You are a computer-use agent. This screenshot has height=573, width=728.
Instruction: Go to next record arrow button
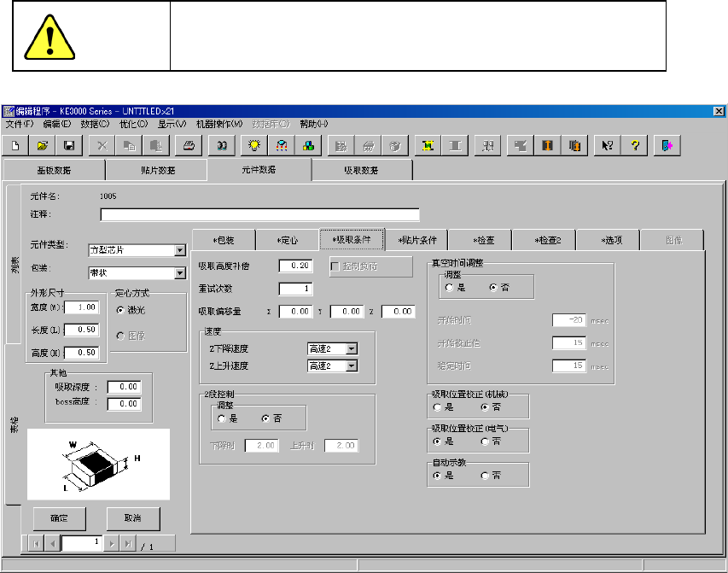pos(112,544)
